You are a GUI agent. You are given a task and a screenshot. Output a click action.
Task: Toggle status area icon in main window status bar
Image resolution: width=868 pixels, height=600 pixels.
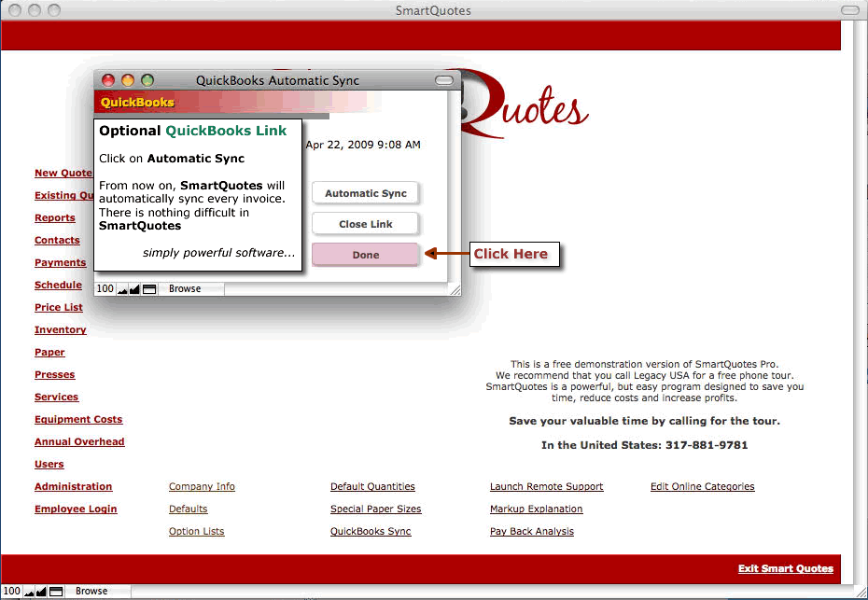tap(56, 592)
